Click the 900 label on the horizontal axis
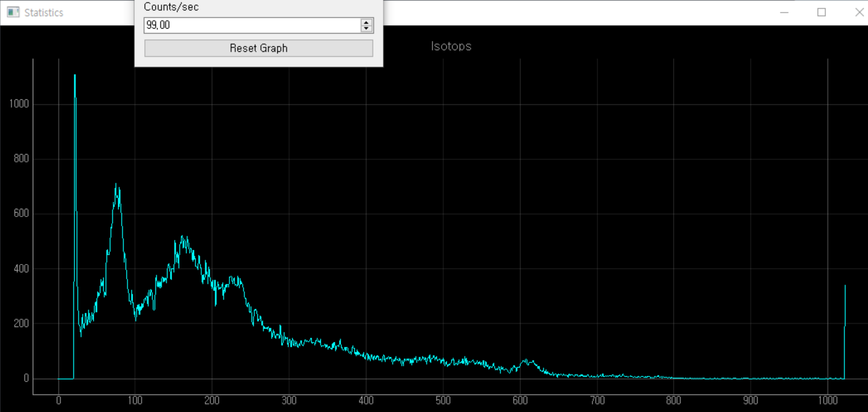868x412 pixels. pos(750,400)
